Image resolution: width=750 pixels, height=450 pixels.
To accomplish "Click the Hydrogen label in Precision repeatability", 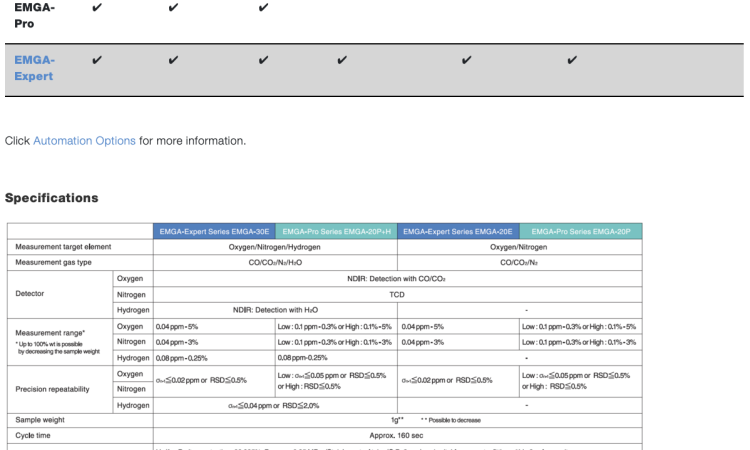I will click(133, 405).
